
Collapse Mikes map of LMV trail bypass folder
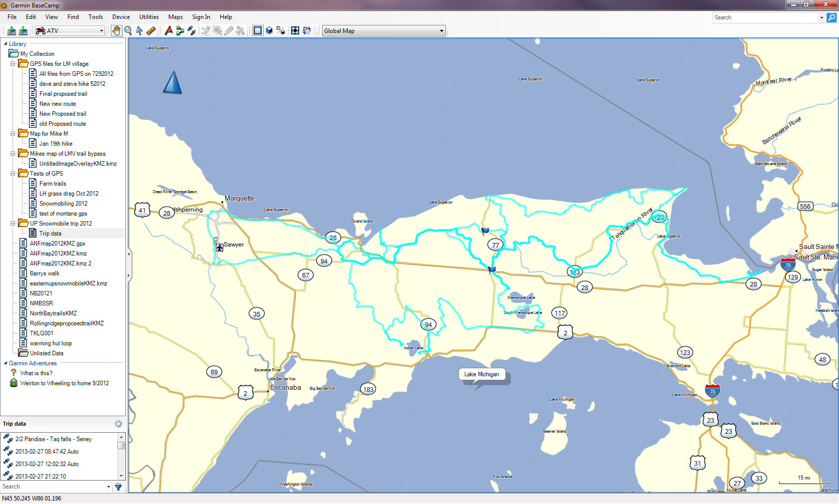[13, 154]
